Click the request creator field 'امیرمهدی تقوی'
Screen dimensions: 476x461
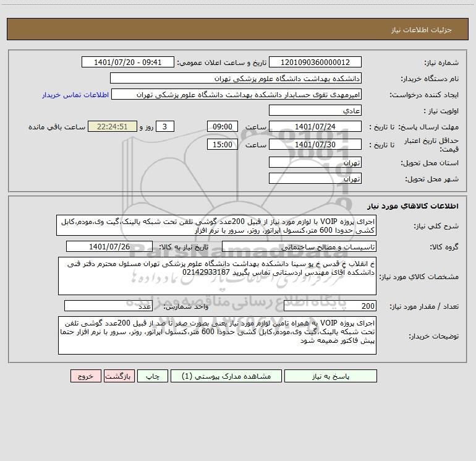(x=237, y=94)
